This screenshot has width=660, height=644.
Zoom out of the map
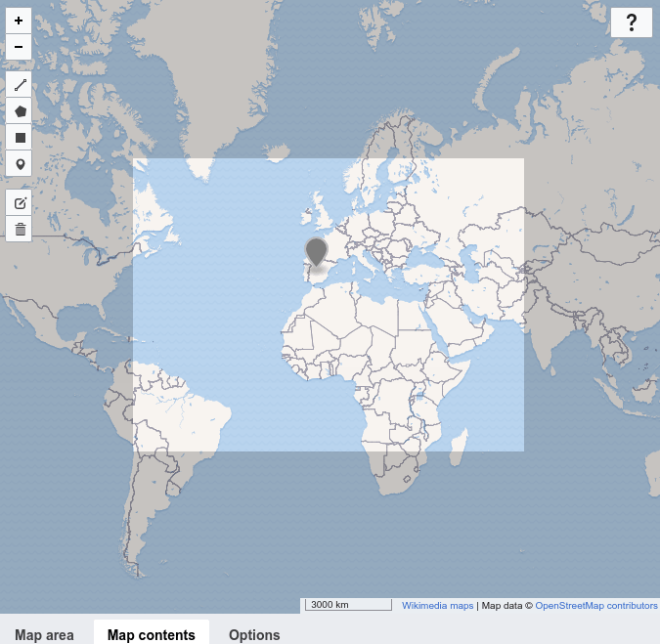[x=19, y=47]
